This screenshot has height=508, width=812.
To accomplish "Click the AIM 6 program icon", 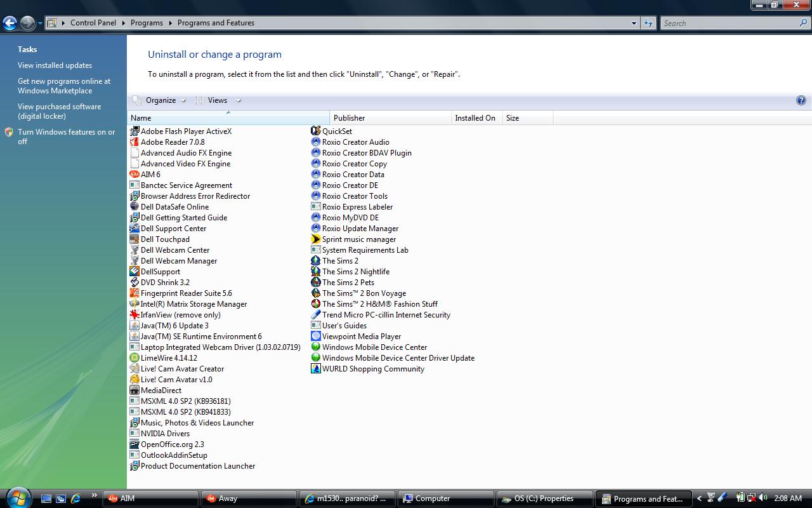I will tap(134, 175).
